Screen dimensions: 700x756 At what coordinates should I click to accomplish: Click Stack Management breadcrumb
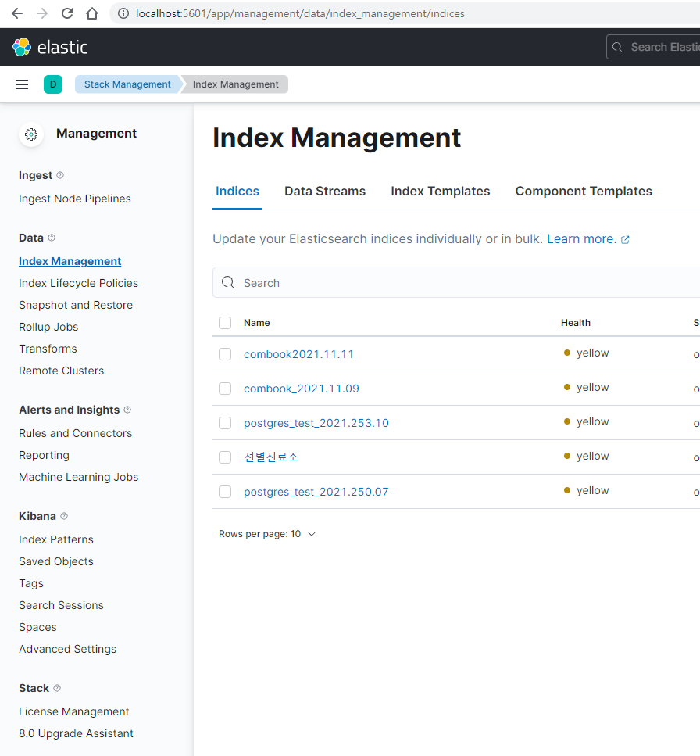[x=127, y=84]
